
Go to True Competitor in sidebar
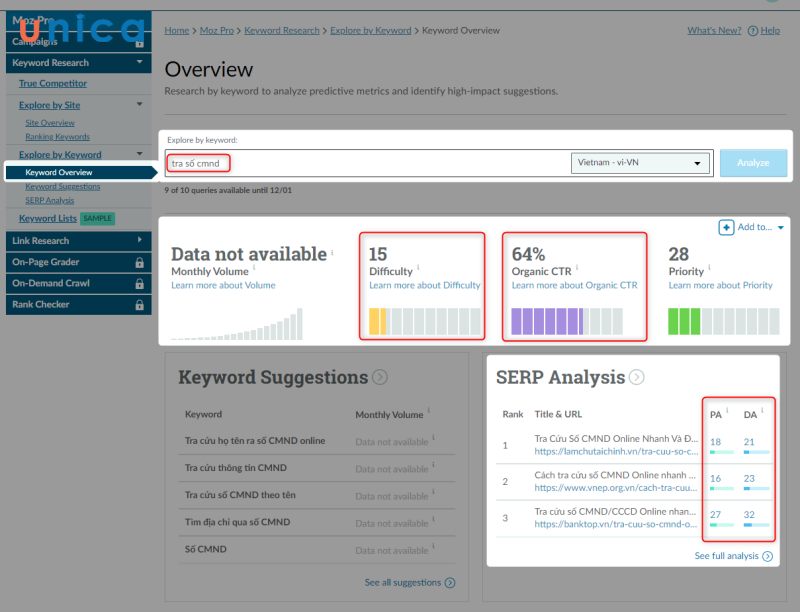click(53, 84)
